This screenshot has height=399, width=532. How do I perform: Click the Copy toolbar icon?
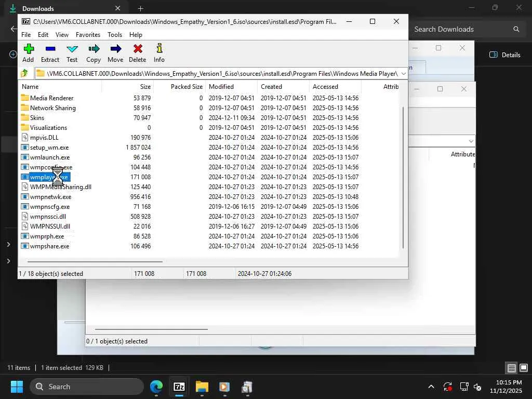tap(94, 49)
